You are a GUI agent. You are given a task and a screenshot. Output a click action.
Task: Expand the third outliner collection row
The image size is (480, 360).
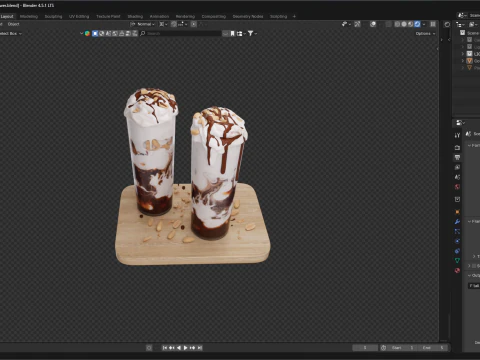click(463, 54)
